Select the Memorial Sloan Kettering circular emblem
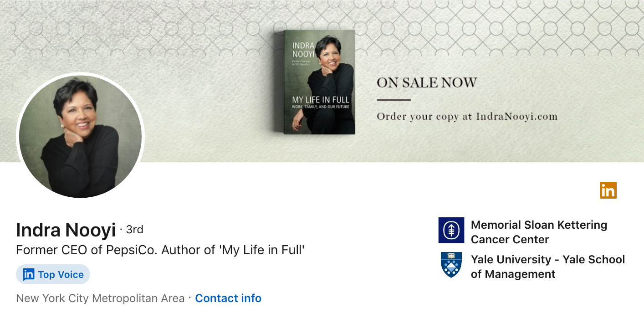This screenshot has height=313, width=644. pos(451,231)
